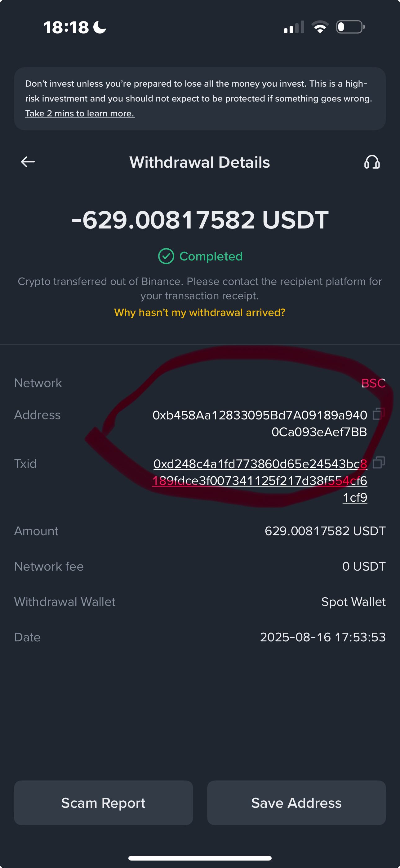400x868 pixels.
Task: Tap the green Completed checkmark icon
Action: click(166, 256)
